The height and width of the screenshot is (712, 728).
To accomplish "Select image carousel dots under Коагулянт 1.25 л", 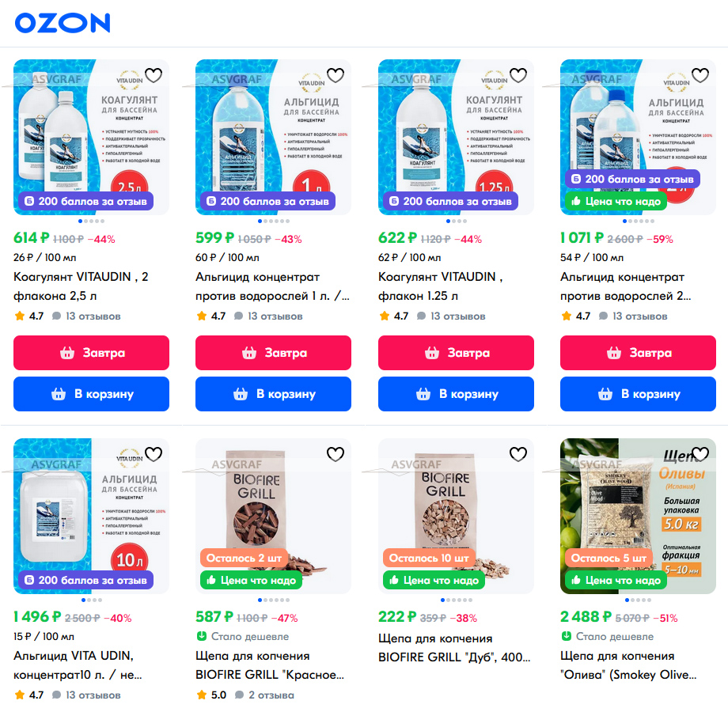I will (x=457, y=221).
